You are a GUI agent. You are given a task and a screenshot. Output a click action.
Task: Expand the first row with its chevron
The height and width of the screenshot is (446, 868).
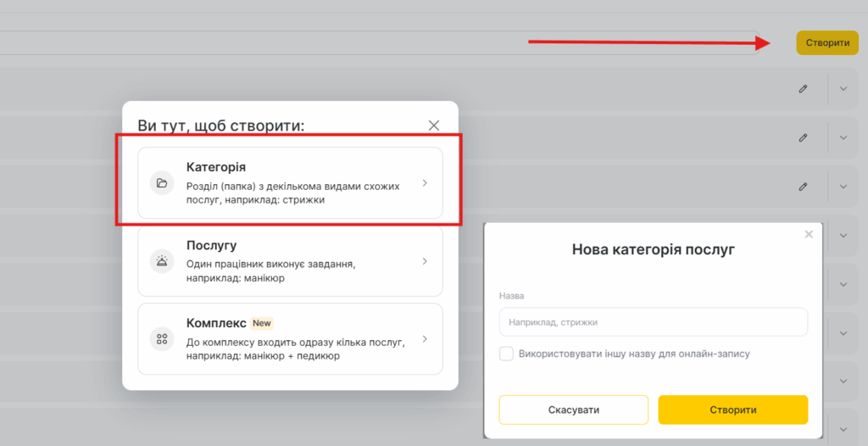[x=843, y=89]
